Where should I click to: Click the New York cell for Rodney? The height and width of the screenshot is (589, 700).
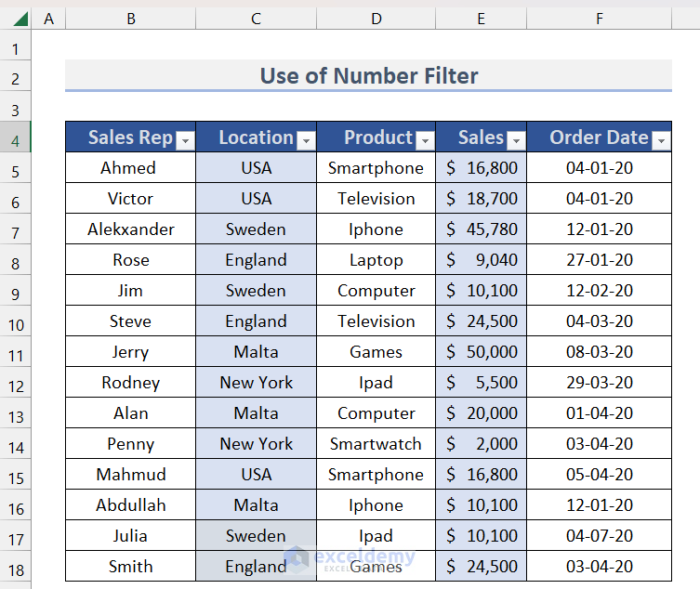256,383
